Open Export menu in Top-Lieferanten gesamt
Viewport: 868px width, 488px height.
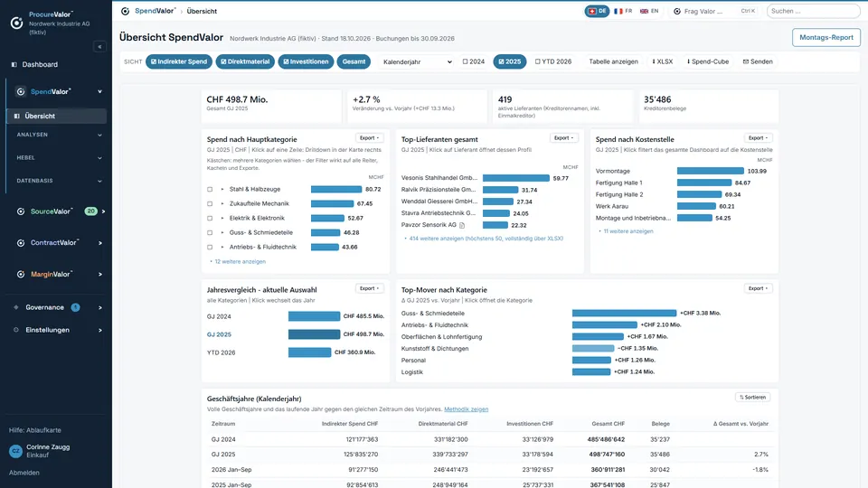[563, 137]
